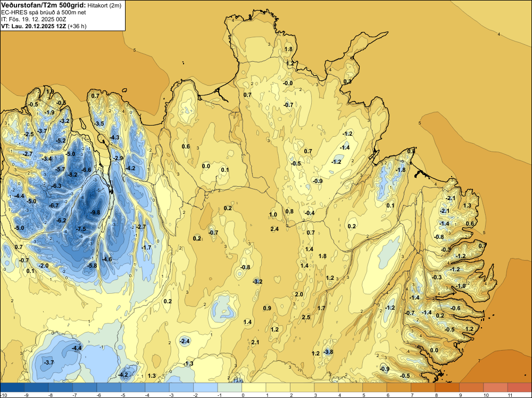The width and height of the screenshot is (532, 398).
Task: Click the temperature label 1.0
Action: [273, 214]
